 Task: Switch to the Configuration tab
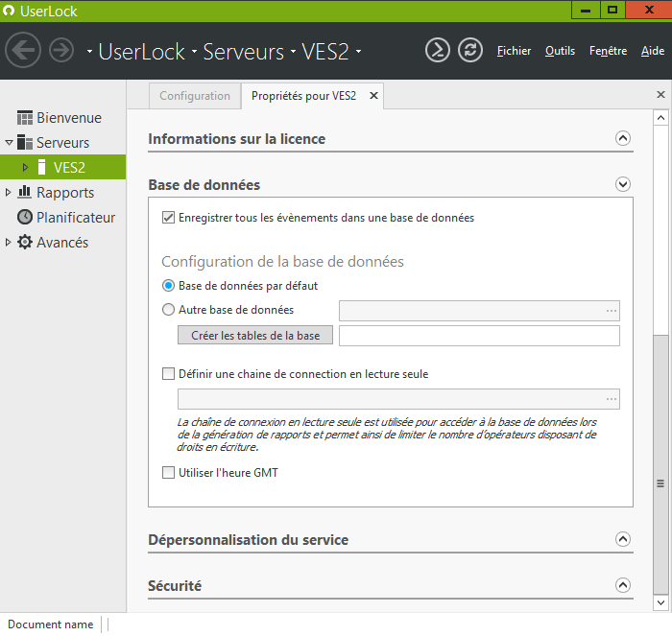click(195, 96)
